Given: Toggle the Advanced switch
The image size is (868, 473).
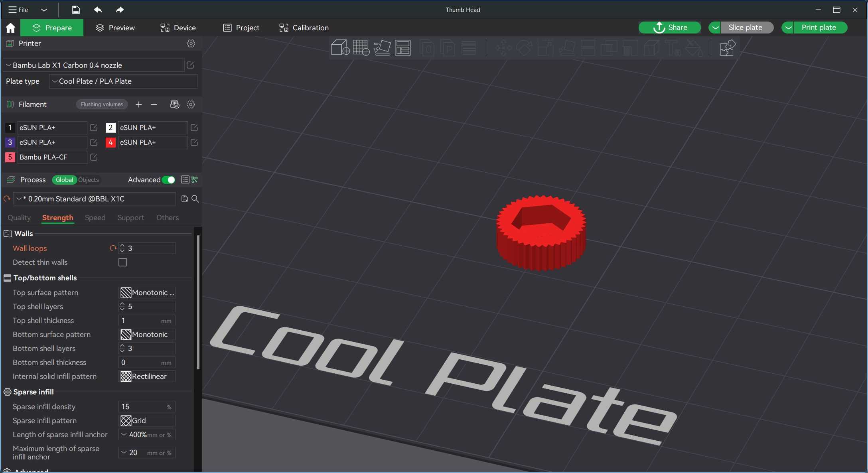Looking at the screenshot, I should (168, 180).
